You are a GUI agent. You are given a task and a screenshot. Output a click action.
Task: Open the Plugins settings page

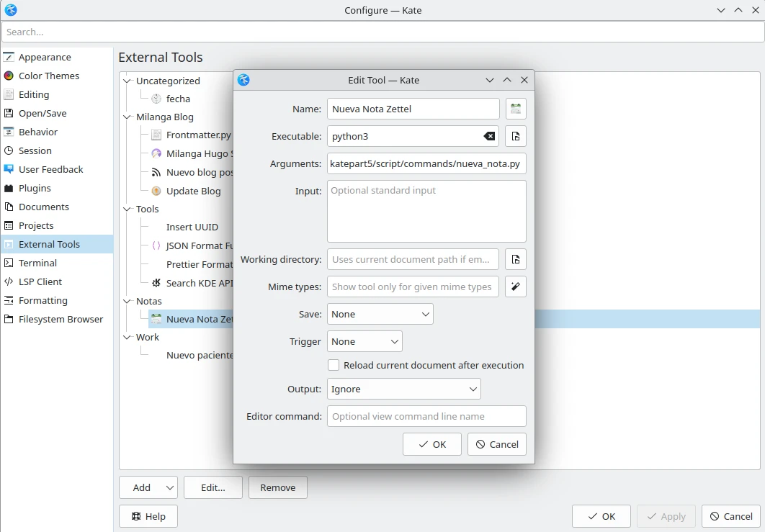click(35, 188)
